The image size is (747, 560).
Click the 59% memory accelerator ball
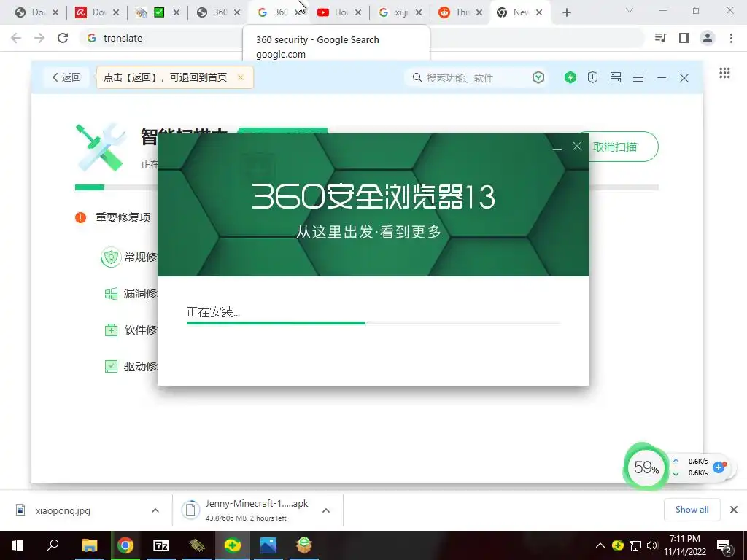point(646,467)
